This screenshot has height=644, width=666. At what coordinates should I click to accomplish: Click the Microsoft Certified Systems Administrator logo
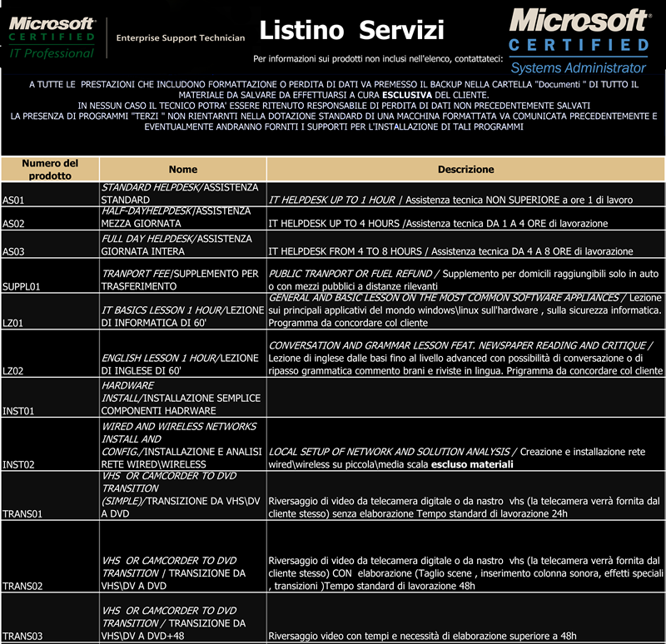coord(579,40)
